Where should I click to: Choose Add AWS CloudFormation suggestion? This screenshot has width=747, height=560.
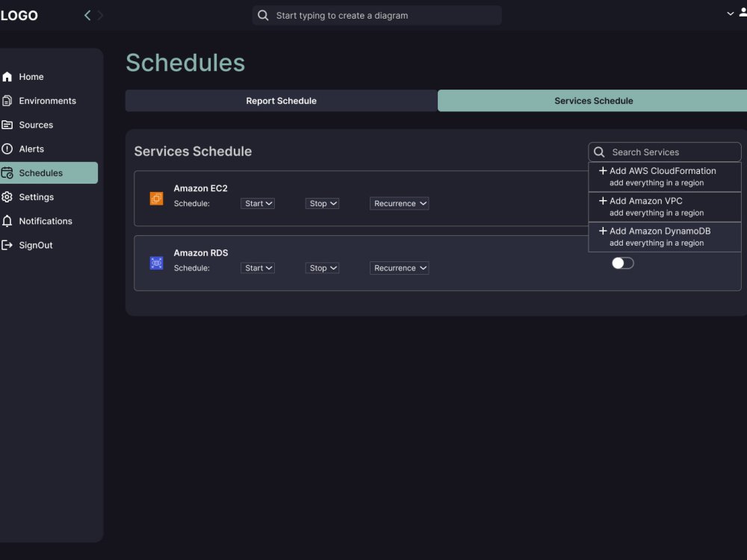pos(665,177)
